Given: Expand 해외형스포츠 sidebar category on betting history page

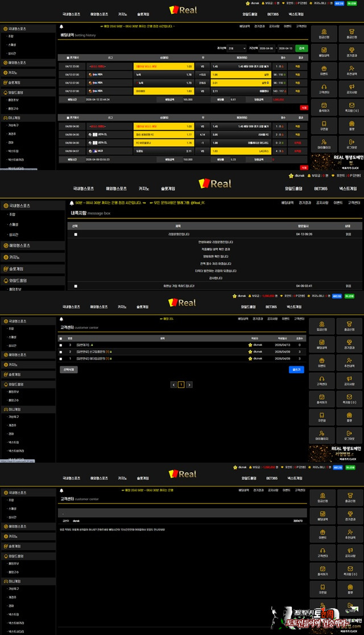Looking at the screenshot, I should tap(28, 63).
